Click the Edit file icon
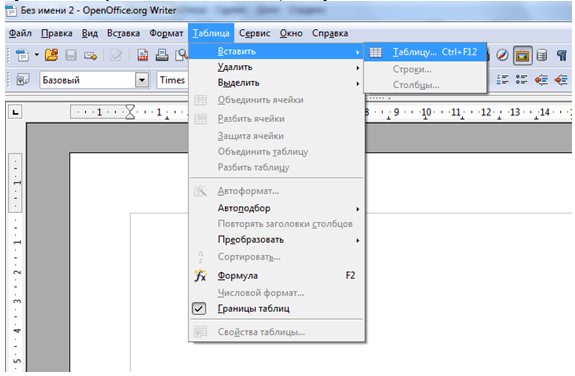Viewport: 575px width, 376px height. click(116, 56)
